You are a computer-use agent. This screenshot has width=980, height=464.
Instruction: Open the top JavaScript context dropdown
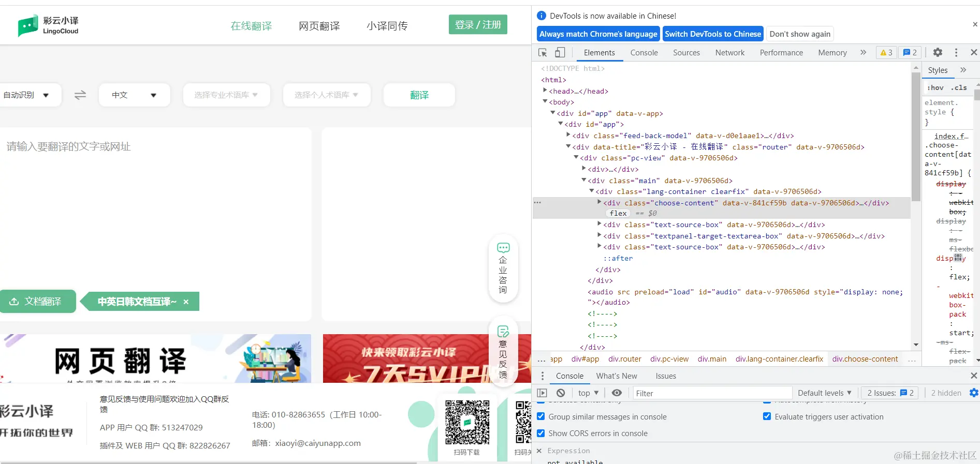tap(589, 393)
